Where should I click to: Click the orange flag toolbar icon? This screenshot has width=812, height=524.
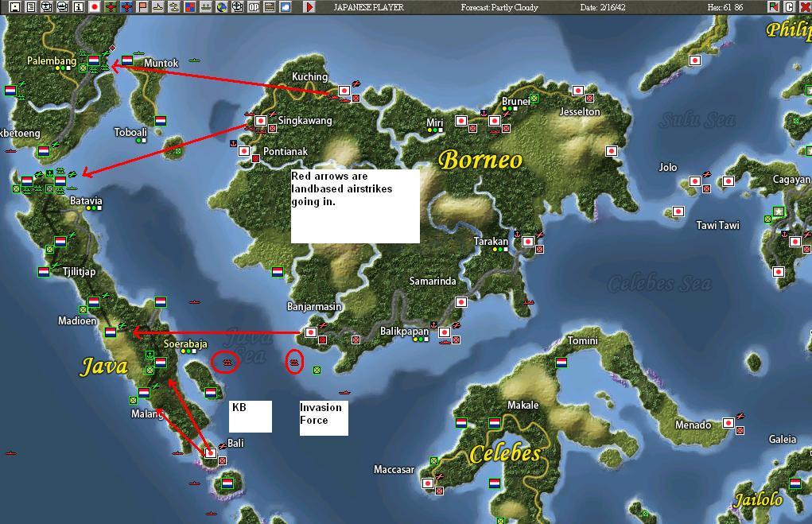[142, 6]
